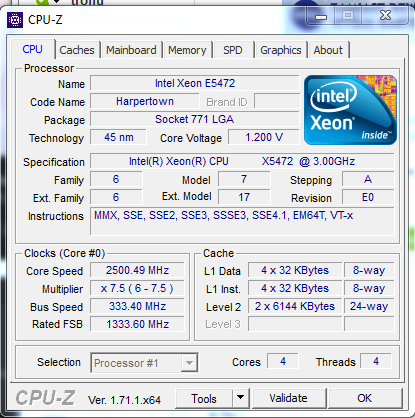Open the Graphics tab
415x418 pixels.
click(281, 50)
